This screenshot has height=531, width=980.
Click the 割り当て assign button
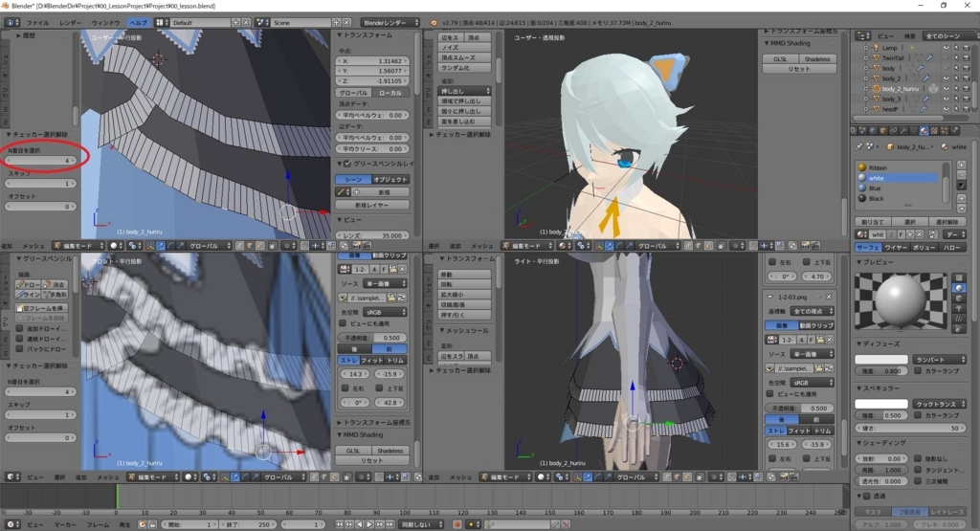pyautogui.click(x=873, y=222)
